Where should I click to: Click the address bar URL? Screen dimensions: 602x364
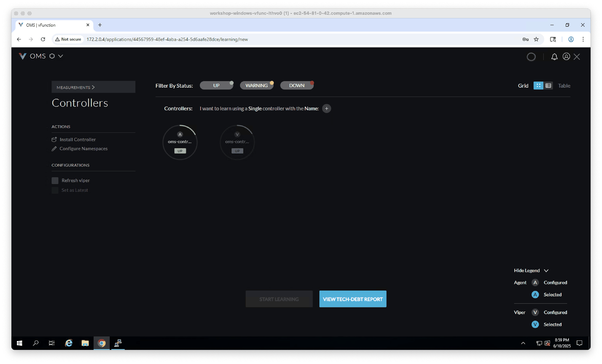tap(167, 39)
